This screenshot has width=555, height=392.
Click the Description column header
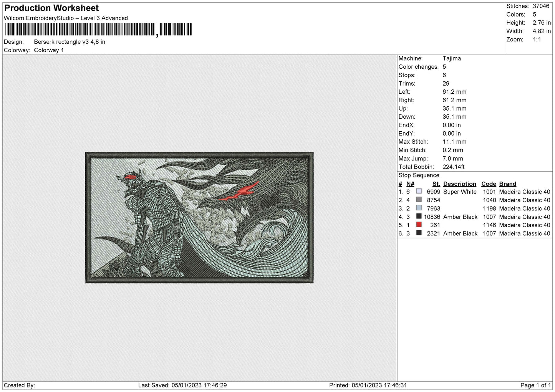[x=459, y=184]
